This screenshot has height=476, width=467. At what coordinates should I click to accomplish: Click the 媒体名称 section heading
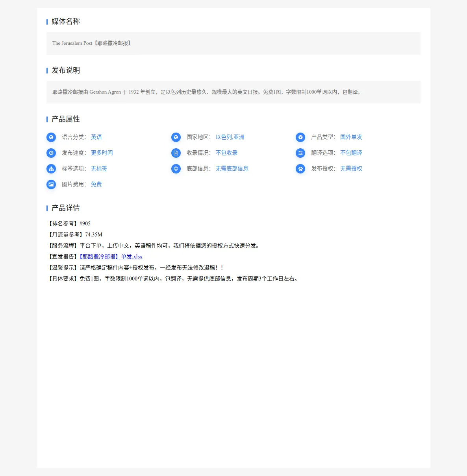(x=66, y=21)
